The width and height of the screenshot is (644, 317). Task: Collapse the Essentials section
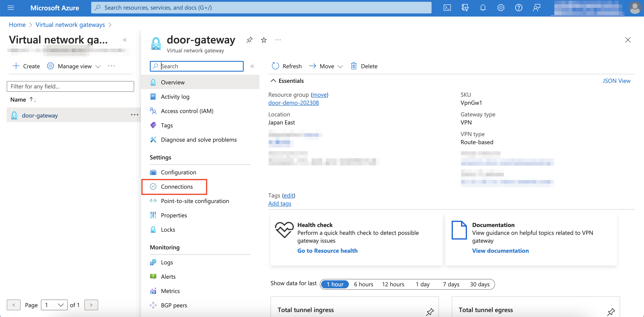point(273,81)
